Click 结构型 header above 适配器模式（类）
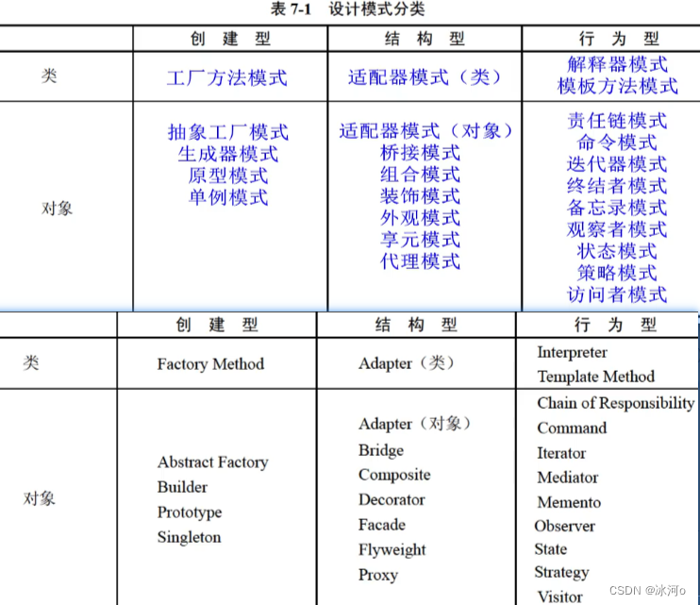 (x=425, y=39)
